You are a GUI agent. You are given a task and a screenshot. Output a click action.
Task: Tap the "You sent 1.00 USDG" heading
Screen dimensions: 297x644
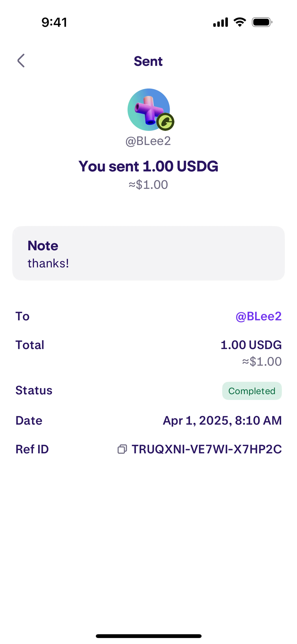148,166
